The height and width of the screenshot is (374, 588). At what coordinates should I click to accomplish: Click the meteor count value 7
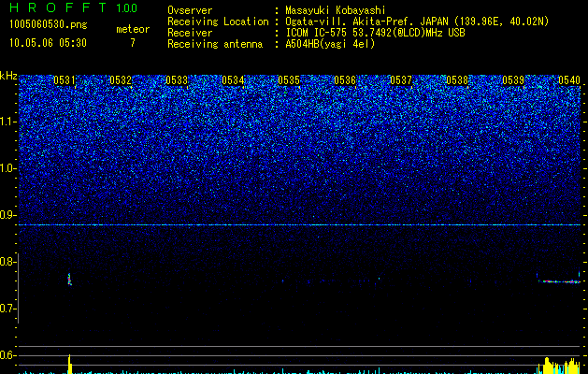point(133,43)
